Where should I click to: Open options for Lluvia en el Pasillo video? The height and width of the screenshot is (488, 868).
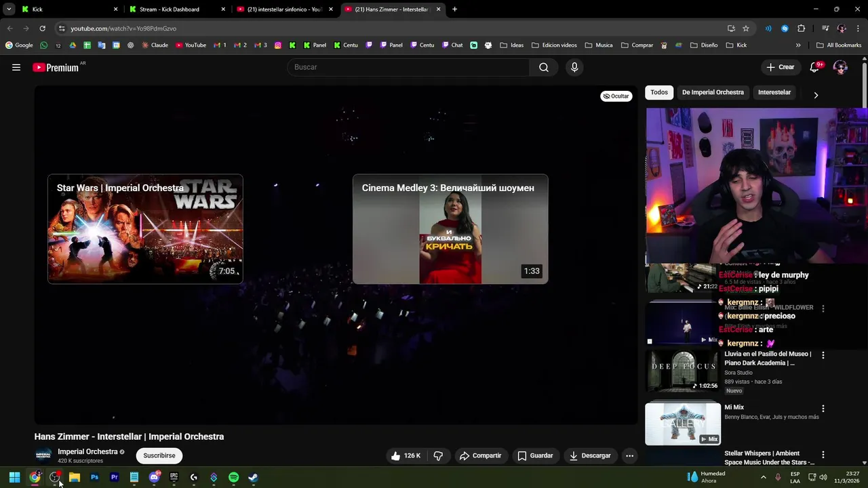pyautogui.click(x=823, y=355)
